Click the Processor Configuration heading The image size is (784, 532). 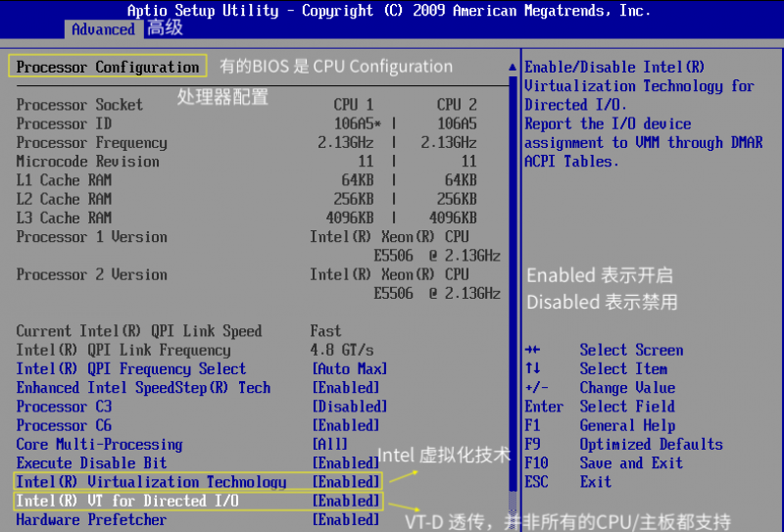(x=108, y=68)
